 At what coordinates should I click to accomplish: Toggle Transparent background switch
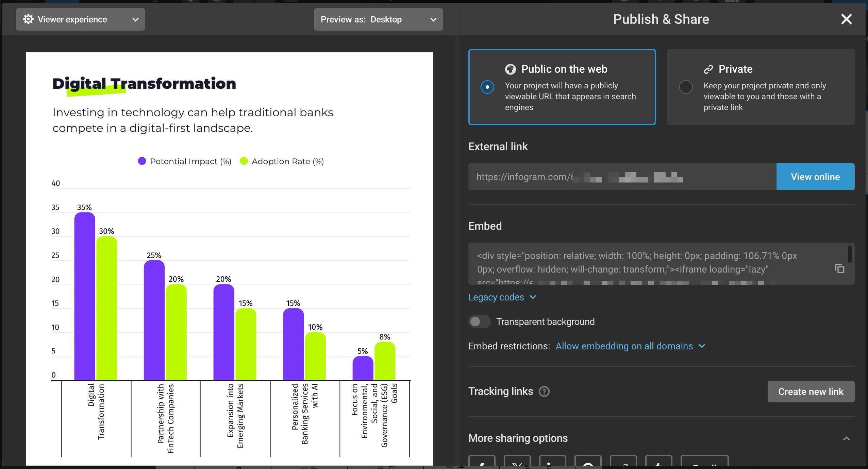pyautogui.click(x=479, y=322)
